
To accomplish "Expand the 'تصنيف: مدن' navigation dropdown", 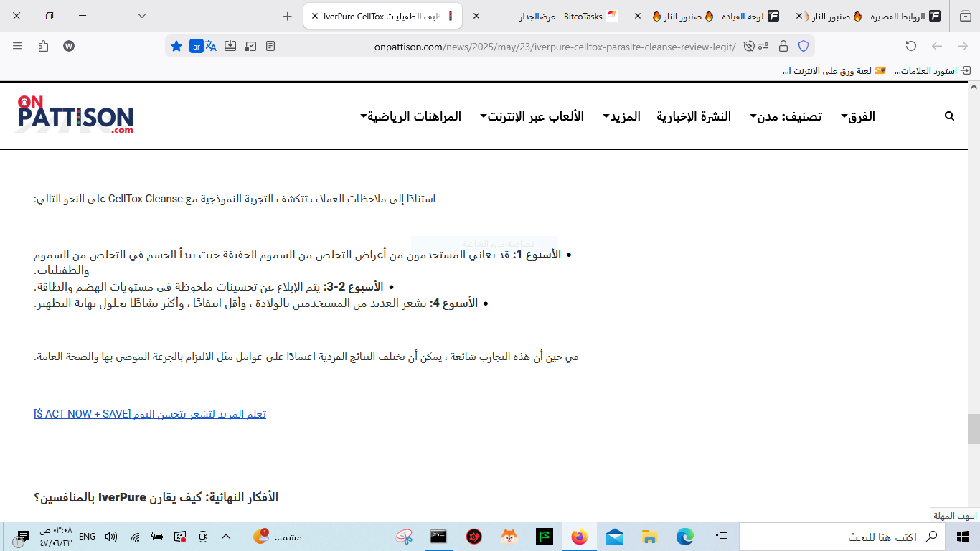I will [x=786, y=116].
